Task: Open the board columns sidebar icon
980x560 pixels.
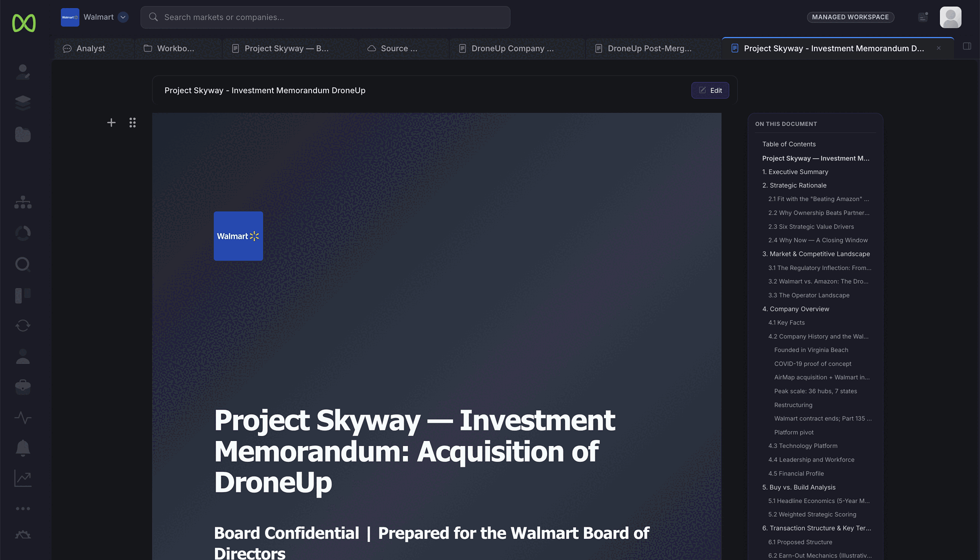Action: [x=22, y=295]
